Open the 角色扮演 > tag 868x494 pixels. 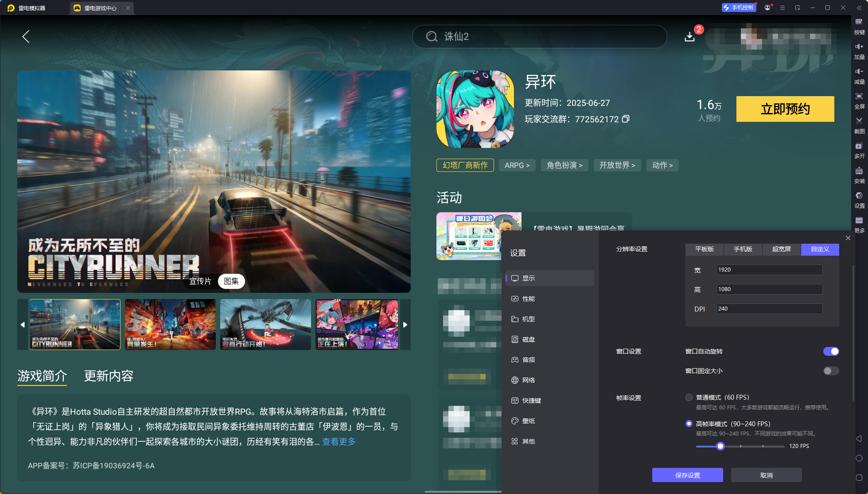pos(564,165)
